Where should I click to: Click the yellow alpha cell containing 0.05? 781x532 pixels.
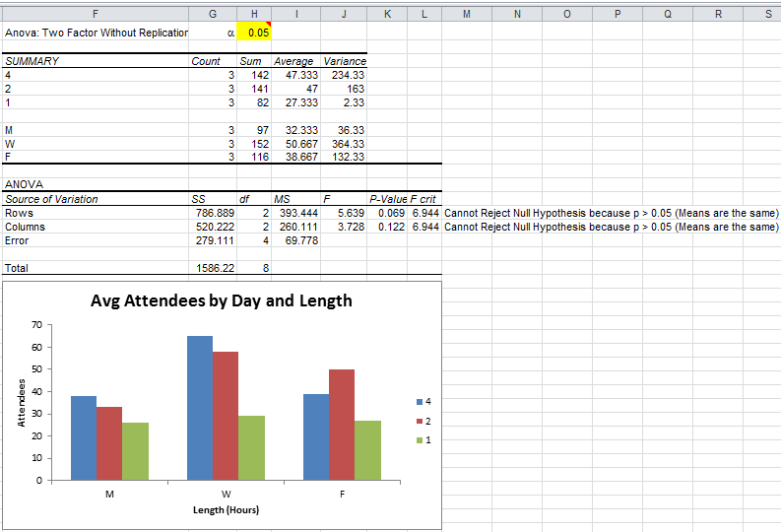pyautogui.click(x=254, y=33)
